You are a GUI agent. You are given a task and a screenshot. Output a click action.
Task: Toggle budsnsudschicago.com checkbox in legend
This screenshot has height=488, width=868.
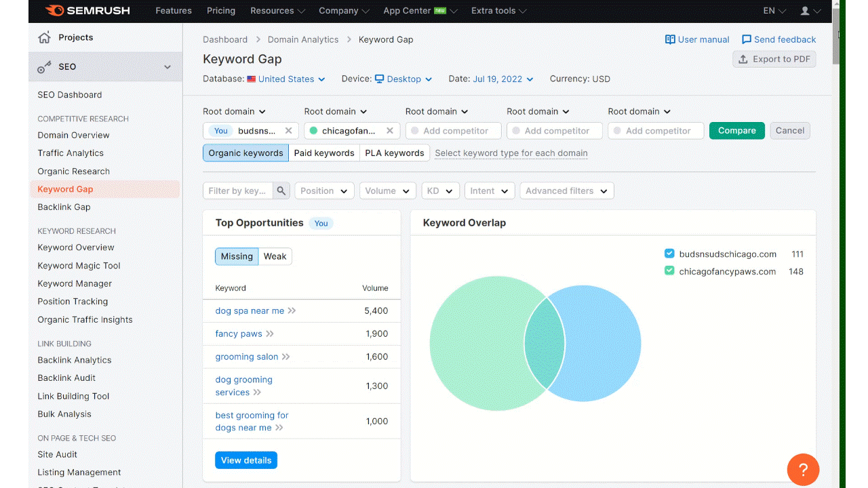669,253
